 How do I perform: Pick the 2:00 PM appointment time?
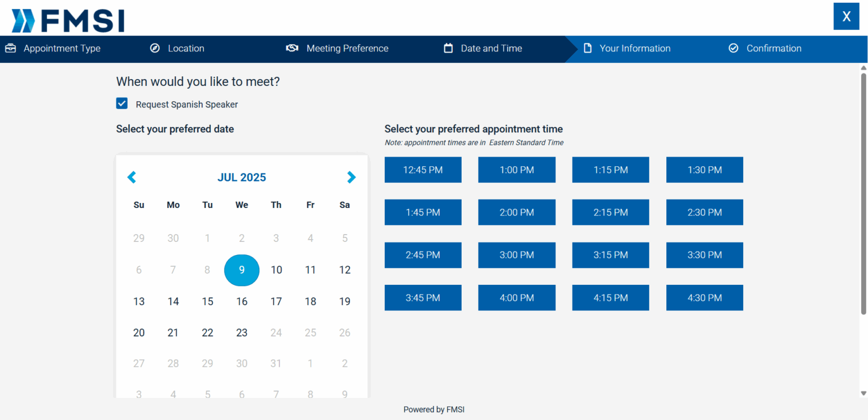[x=517, y=213]
